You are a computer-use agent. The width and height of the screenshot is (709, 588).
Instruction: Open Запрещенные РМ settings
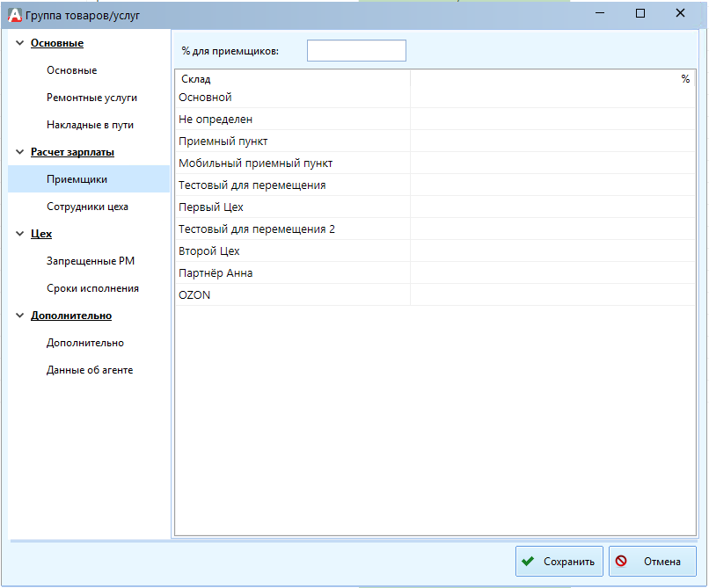click(x=90, y=261)
